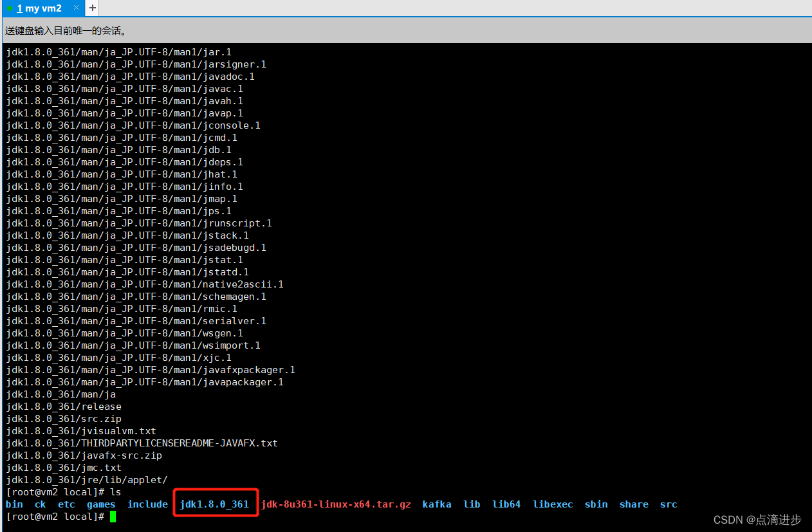Click the bin directory in ls output
The height and width of the screenshot is (532, 812).
point(14,504)
